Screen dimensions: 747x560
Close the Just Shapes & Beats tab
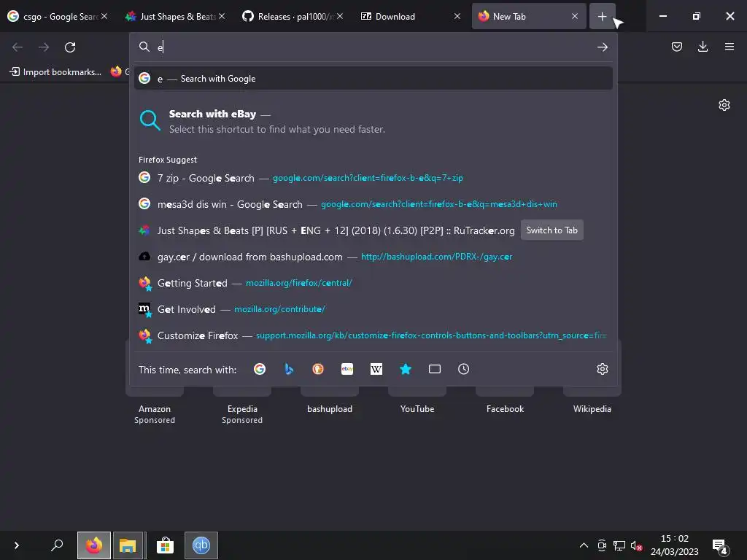222,16
